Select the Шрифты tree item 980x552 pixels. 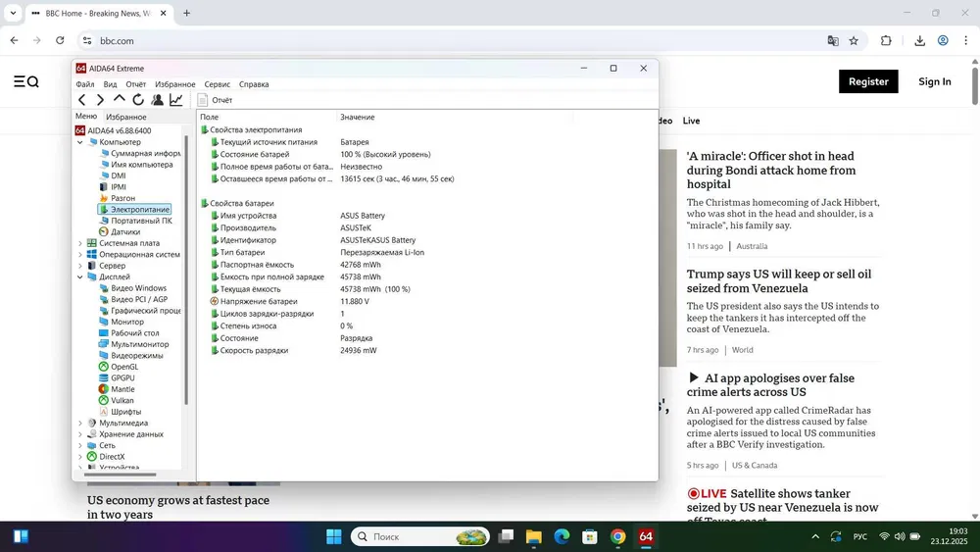click(x=121, y=412)
